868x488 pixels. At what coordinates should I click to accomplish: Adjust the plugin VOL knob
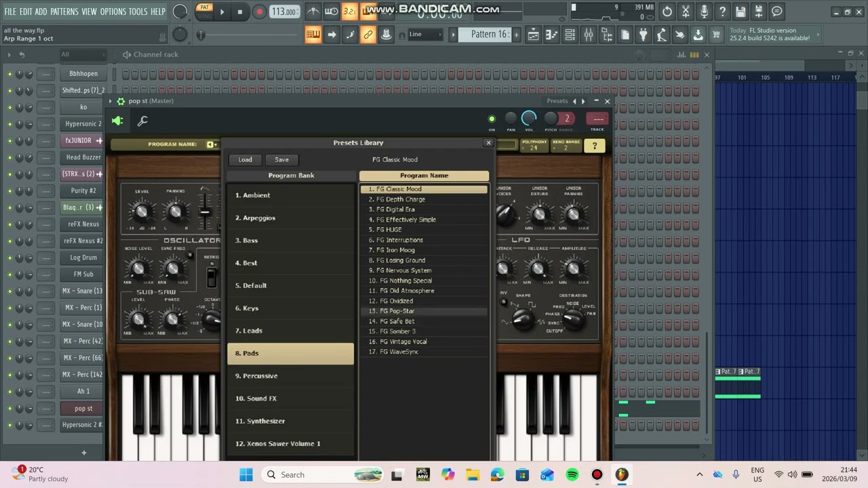tap(529, 119)
